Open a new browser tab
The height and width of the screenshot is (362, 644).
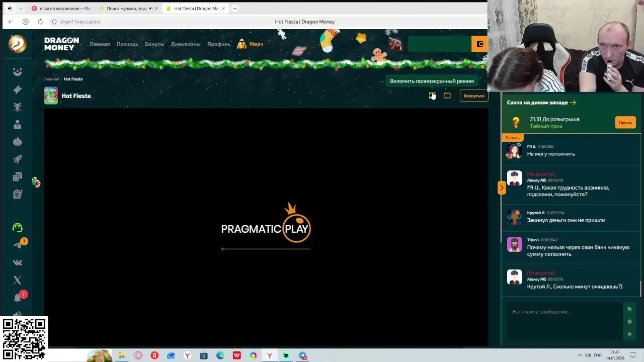(x=235, y=9)
